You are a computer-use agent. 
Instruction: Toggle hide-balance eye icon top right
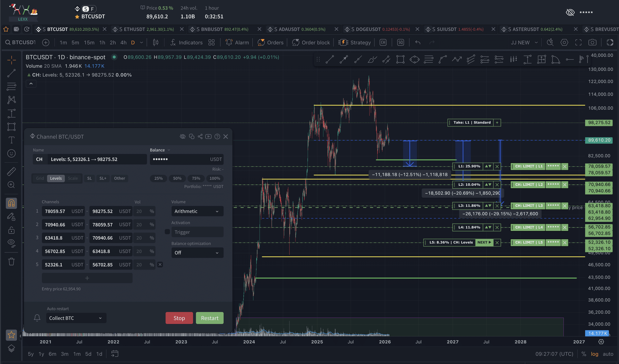tap(570, 12)
